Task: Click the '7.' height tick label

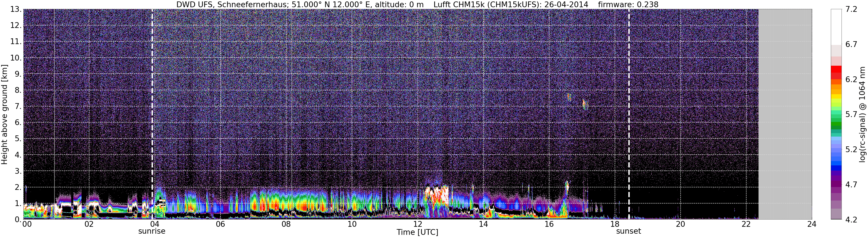Action: (x=18, y=107)
